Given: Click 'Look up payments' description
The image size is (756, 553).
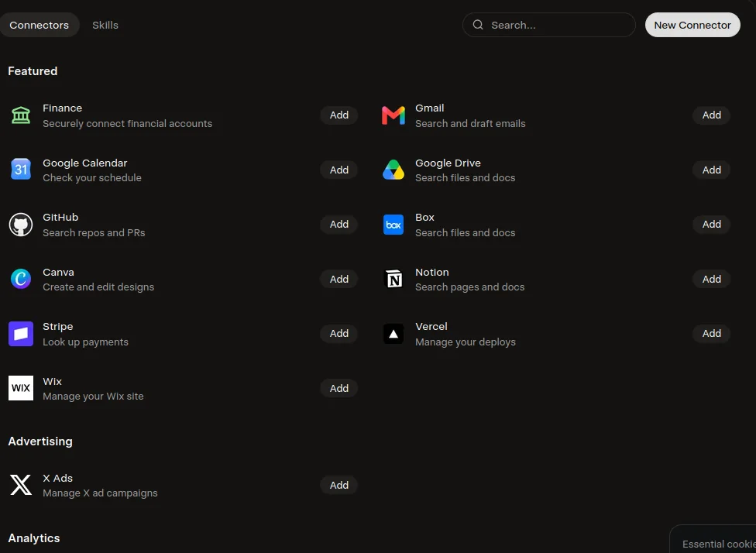Looking at the screenshot, I should pyautogui.click(x=86, y=342).
